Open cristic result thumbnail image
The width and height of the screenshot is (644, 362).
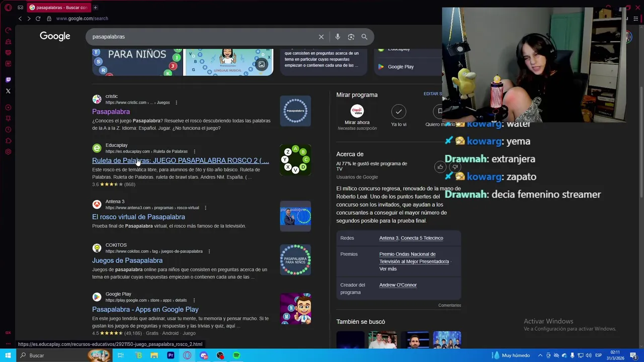pos(295,111)
